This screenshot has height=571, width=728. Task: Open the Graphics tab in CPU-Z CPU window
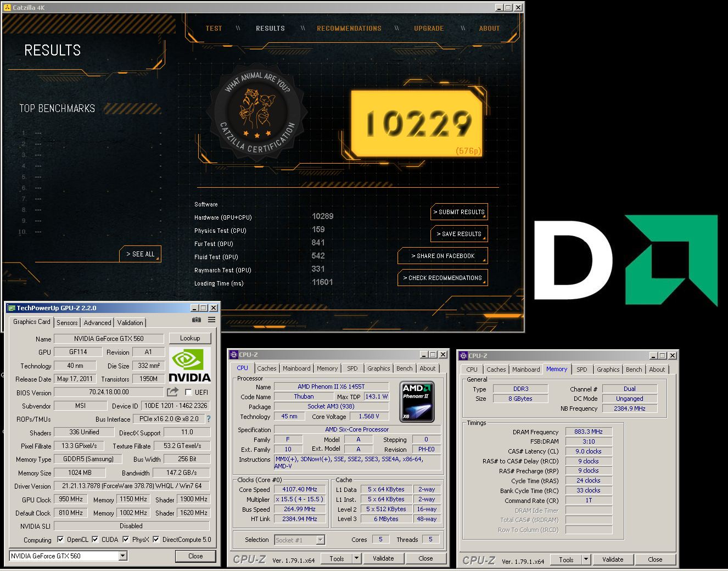pos(379,368)
